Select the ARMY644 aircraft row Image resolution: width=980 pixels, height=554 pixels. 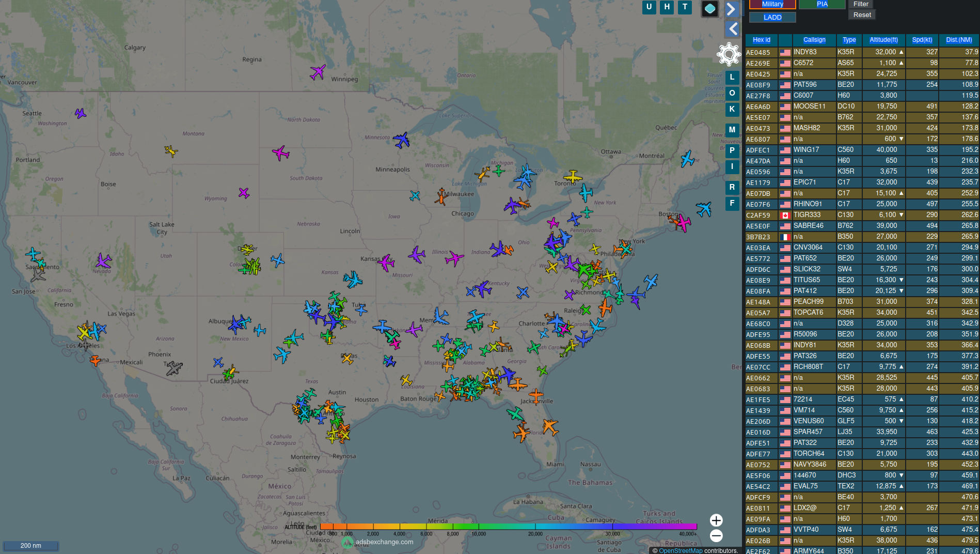[862, 551]
